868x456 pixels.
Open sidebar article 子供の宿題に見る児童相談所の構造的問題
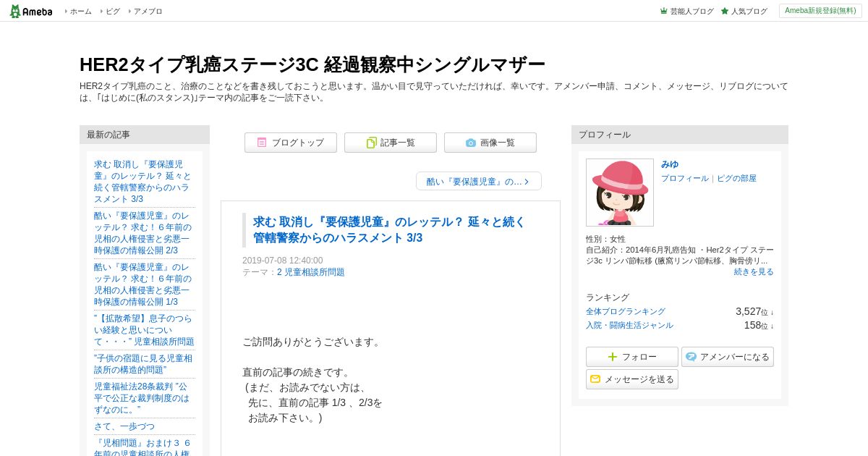click(x=143, y=364)
